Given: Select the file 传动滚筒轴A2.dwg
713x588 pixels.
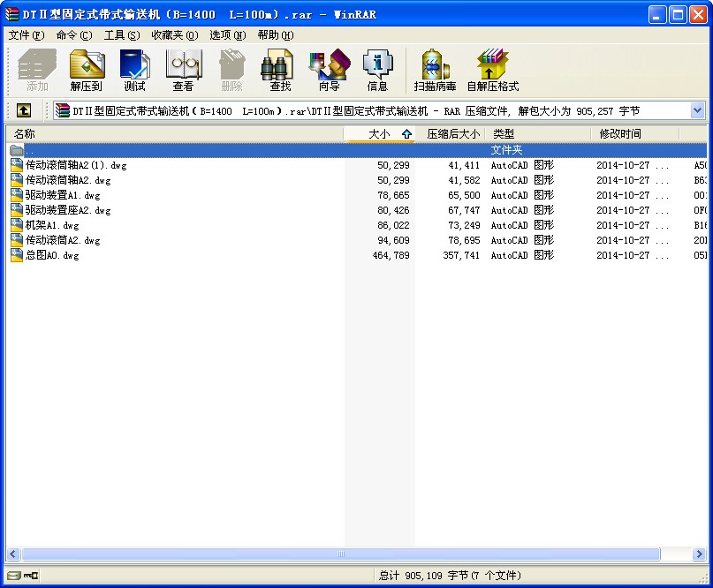Looking at the screenshot, I should pyautogui.click(x=68, y=180).
